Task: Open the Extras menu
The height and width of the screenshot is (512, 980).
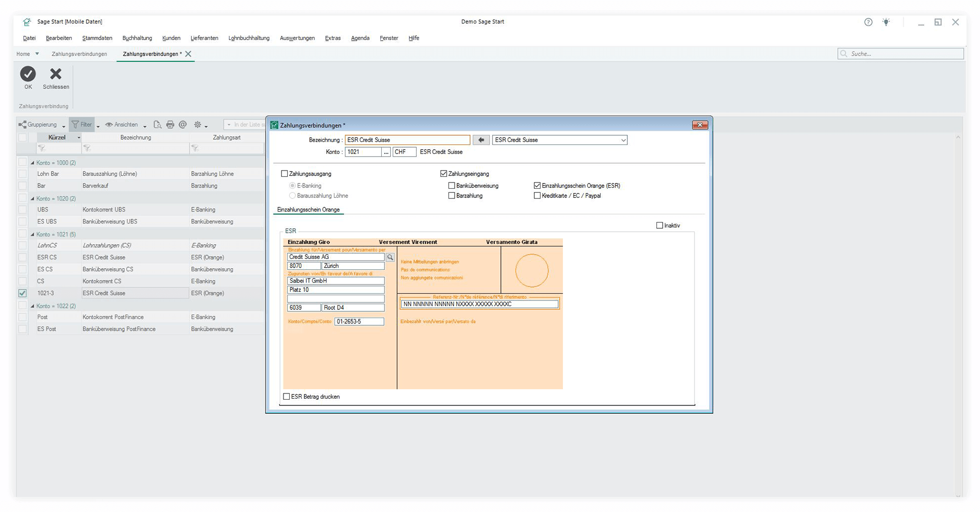Action: click(x=333, y=38)
